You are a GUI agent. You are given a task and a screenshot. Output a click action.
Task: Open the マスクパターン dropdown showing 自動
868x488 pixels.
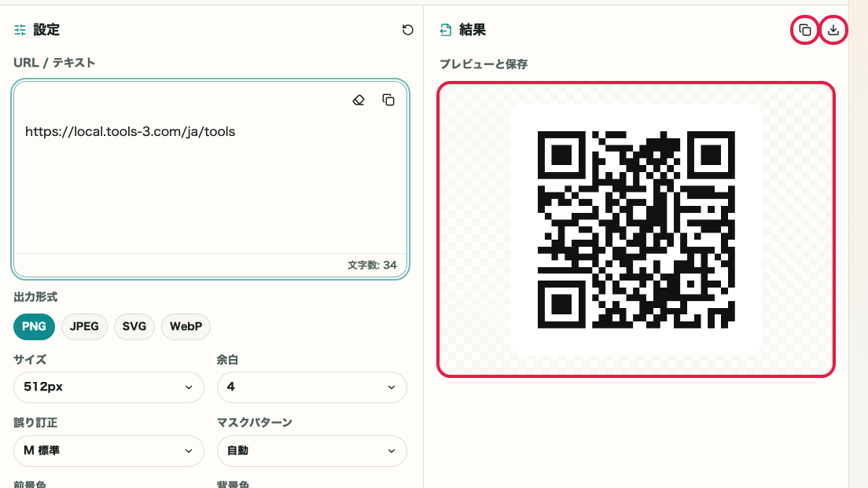click(311, 451)
